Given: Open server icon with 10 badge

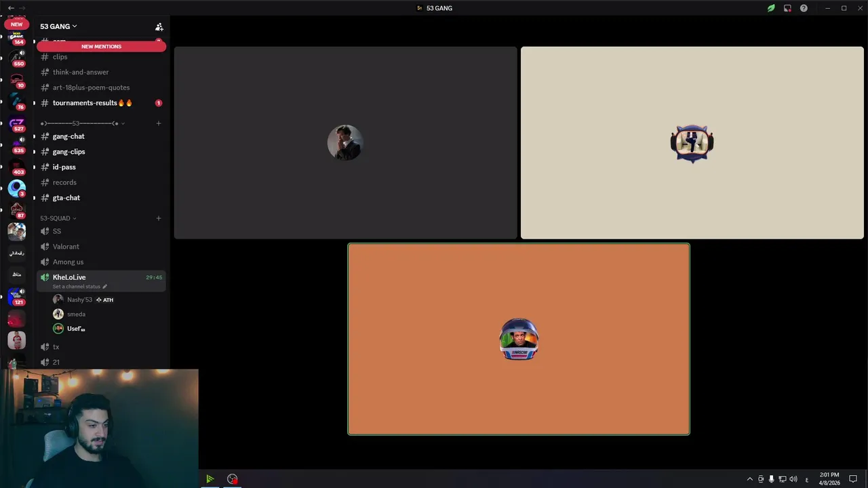Looking at the screenshot, I should coord(16,80).
